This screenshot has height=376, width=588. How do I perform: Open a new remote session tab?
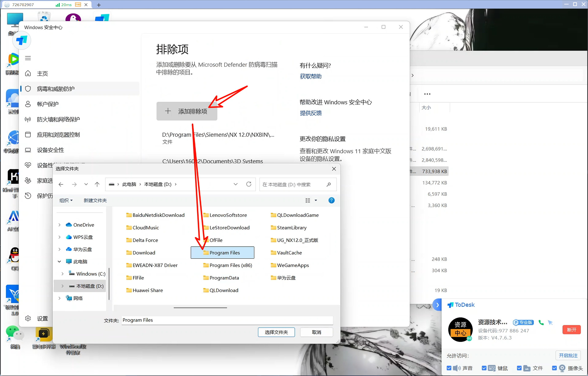tap(99, 5)
